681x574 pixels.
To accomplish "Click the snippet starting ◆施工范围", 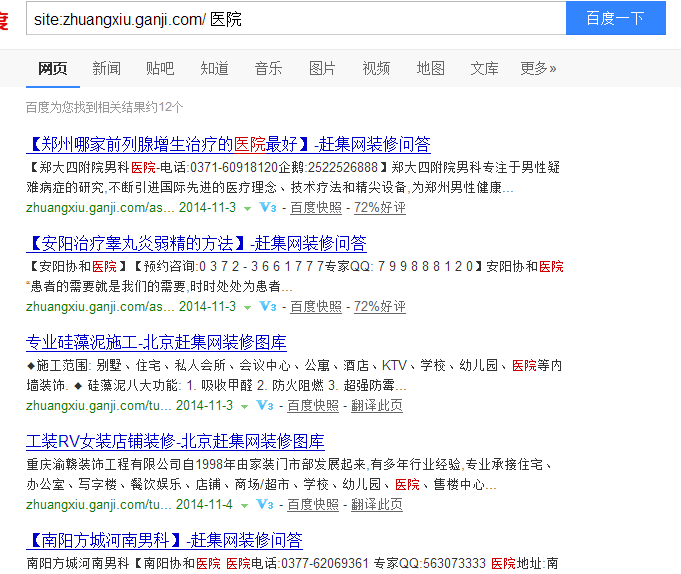I will pos(294,376).
